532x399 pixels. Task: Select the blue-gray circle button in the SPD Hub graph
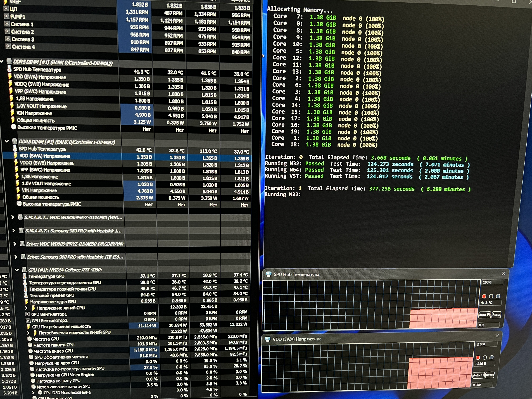point(498,296)
